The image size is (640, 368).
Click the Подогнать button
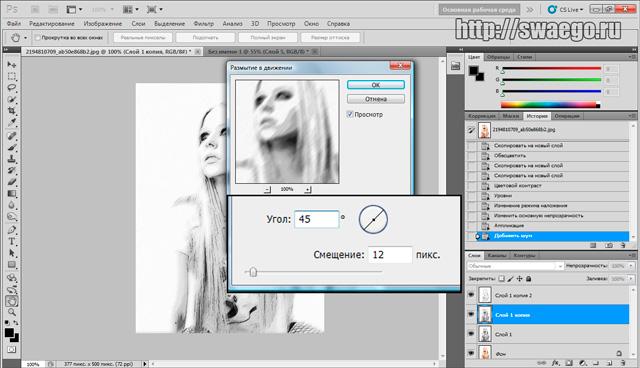(205, 38)
